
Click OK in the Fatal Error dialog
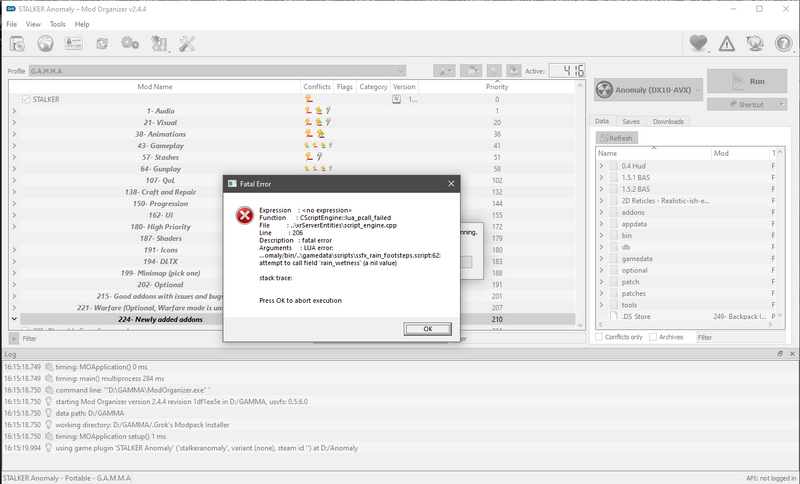coord(428,329)
